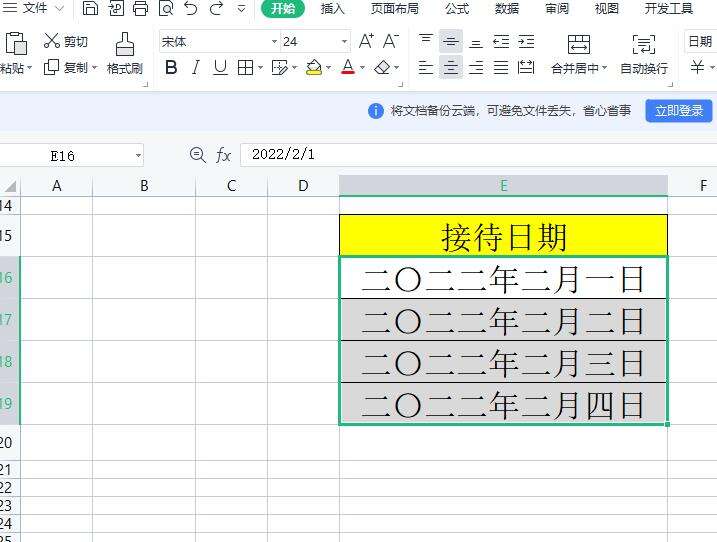Click the fx insert function icon

(x=223, y=155)
